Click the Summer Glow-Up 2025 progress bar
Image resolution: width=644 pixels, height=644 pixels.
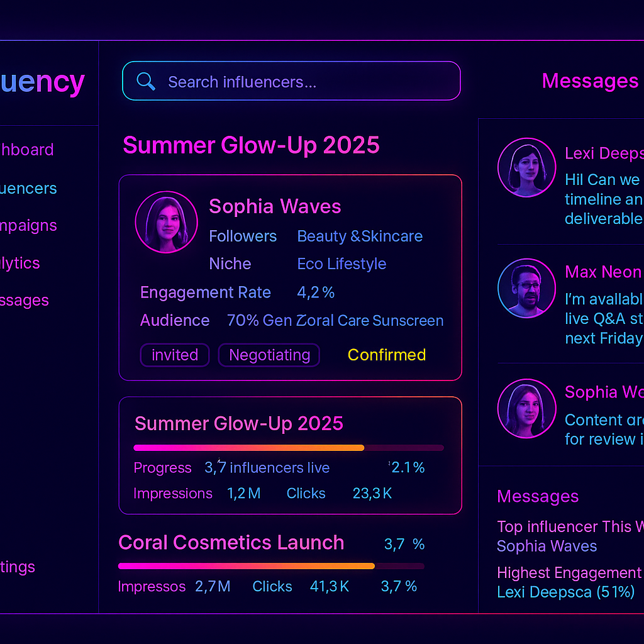point(289,448)
